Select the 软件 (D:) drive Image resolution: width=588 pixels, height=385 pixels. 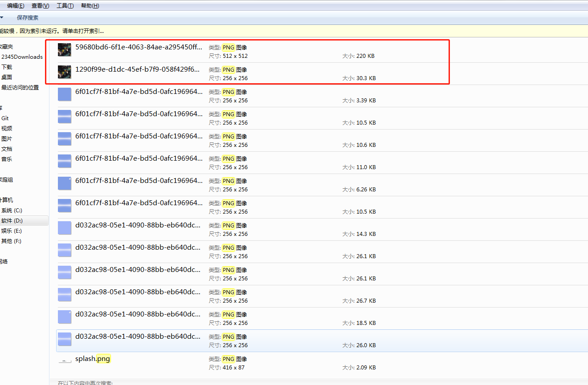[x=12, y=221]
